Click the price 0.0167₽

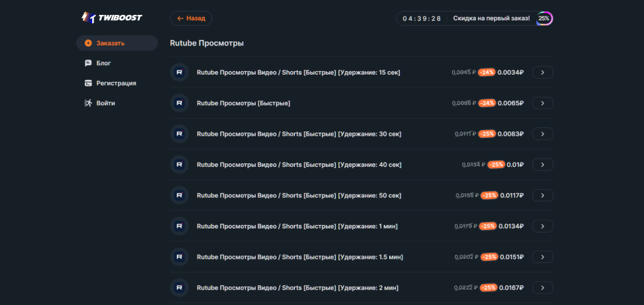[x=512, y=288]
